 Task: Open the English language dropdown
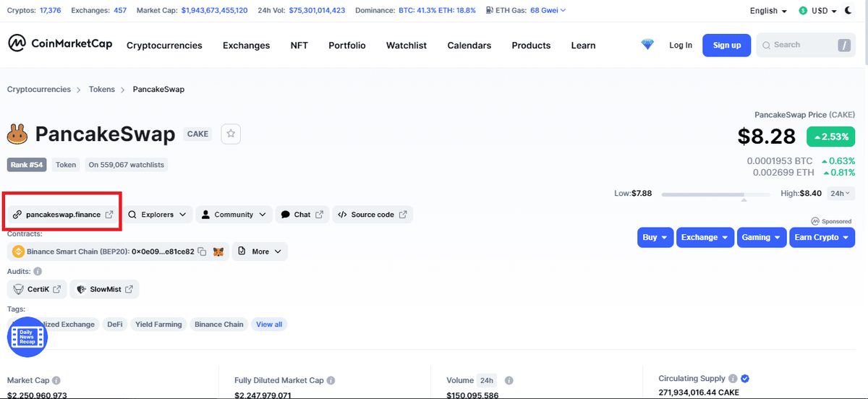pos(768,11)
